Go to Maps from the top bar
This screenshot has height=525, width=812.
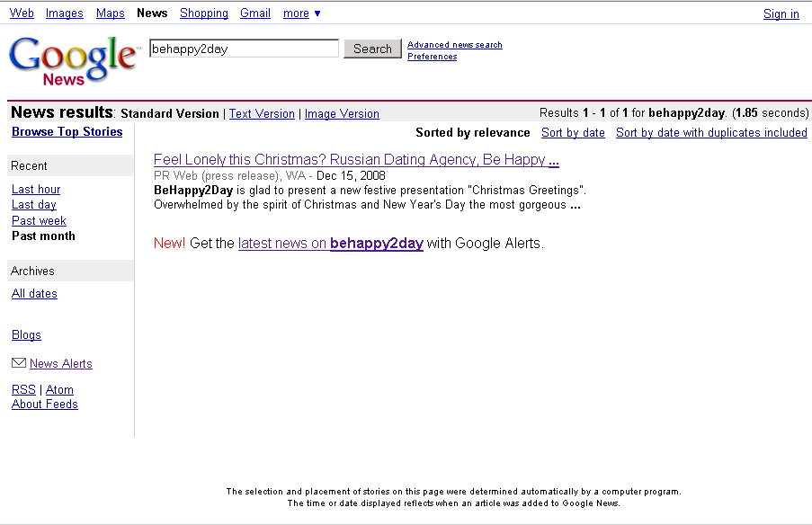click(111, 13)
